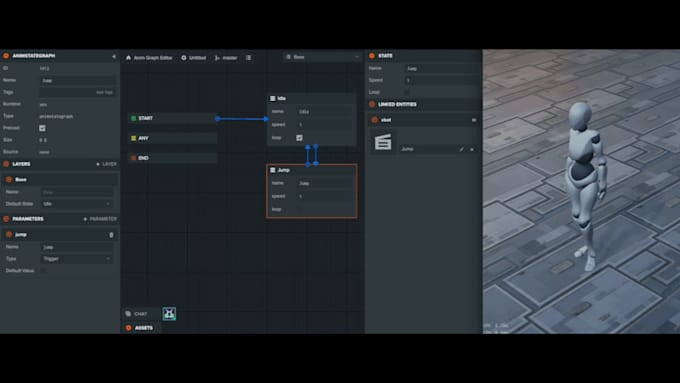Toggle the parameter Default Value checkbox
The image size is (680, 383).
click(x=43, y=270)
